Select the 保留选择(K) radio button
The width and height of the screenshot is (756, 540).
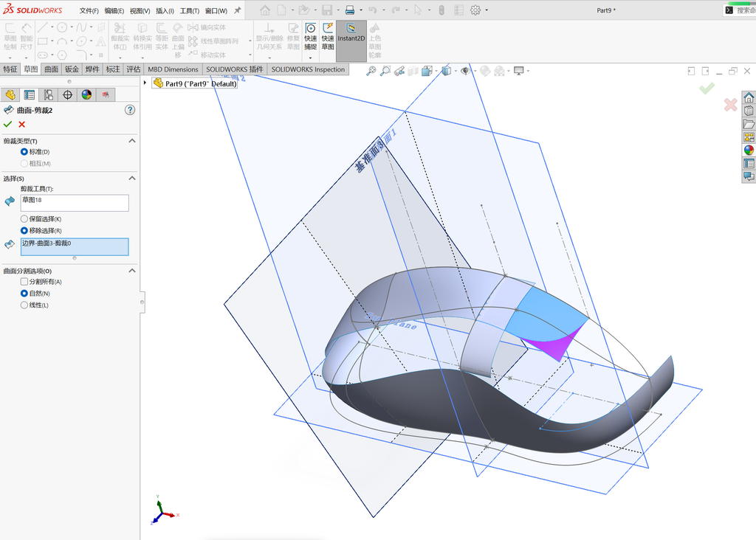tap(24, 218)
